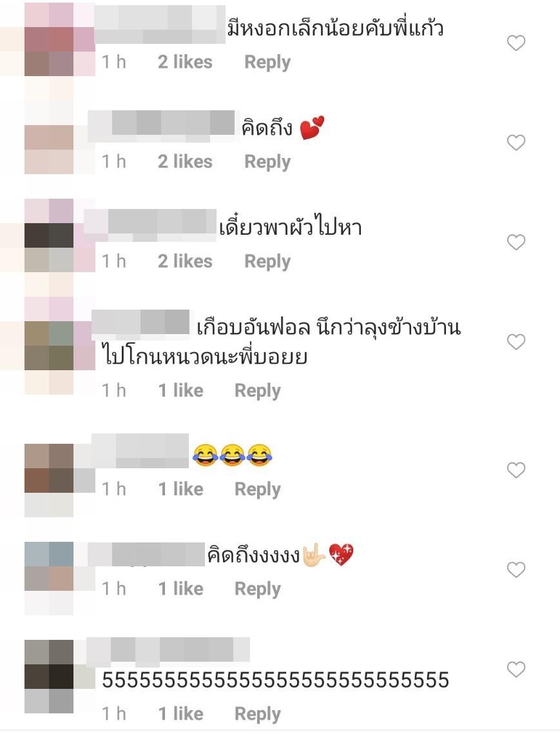Like the comment mentioning พี่แก้ว
The image size is (560, 734).
click(x=516, y=43)
